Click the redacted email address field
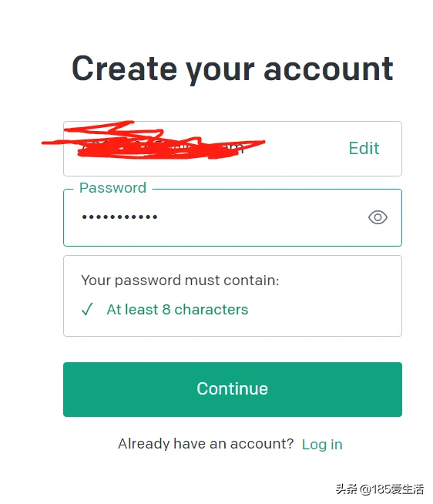This screenshot has width=433, height=504. click(x=233, y=149)
